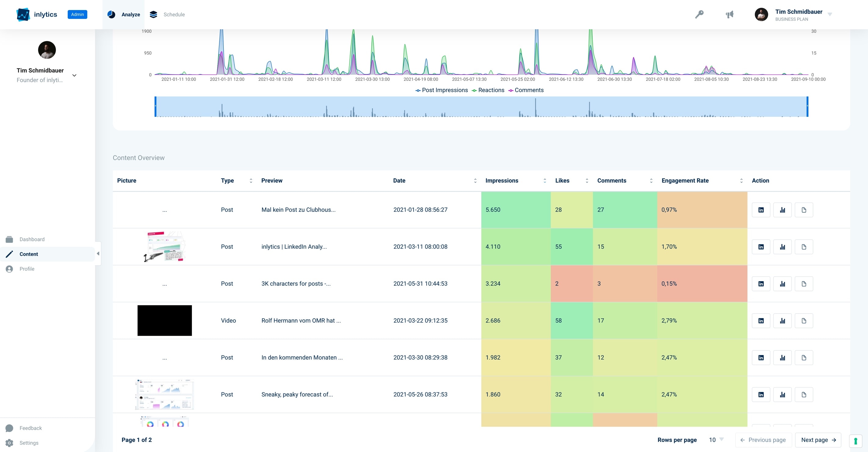This screenshot has height=452, width=868.
Task: Expand the Tim Schmidbauer profile chevron in sidebar
Action: point(74,75)
